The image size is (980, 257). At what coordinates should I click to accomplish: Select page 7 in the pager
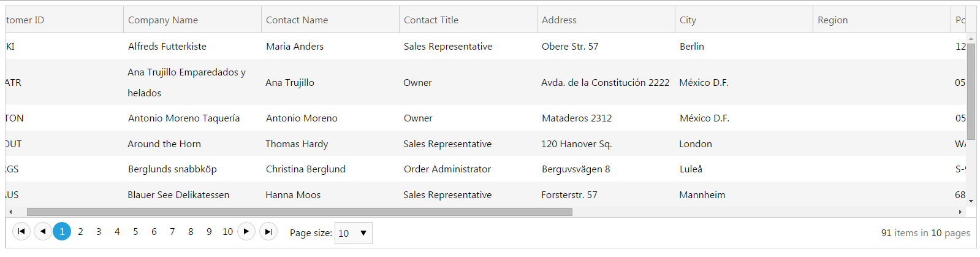[172, 231]
